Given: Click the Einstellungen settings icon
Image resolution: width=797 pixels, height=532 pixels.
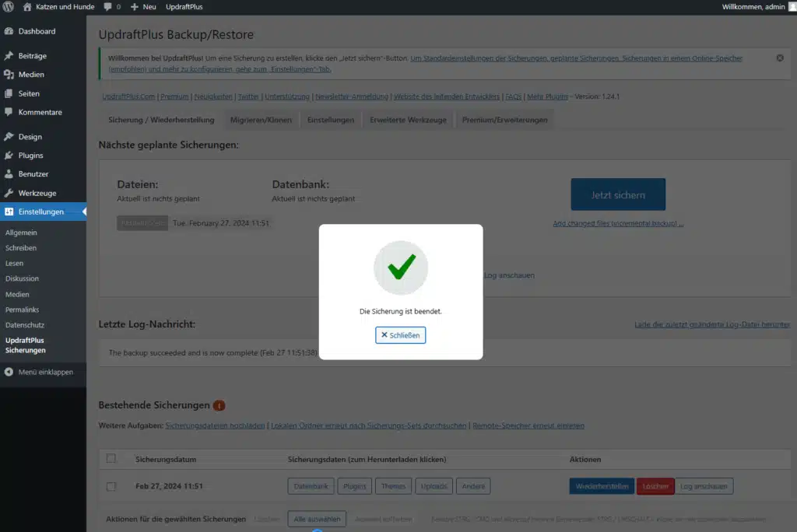Looking at the screenshot, I should coord(9,212).
